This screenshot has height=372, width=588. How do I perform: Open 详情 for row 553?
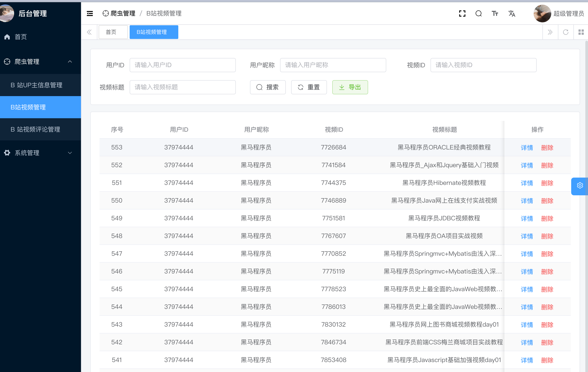(527, 148)
